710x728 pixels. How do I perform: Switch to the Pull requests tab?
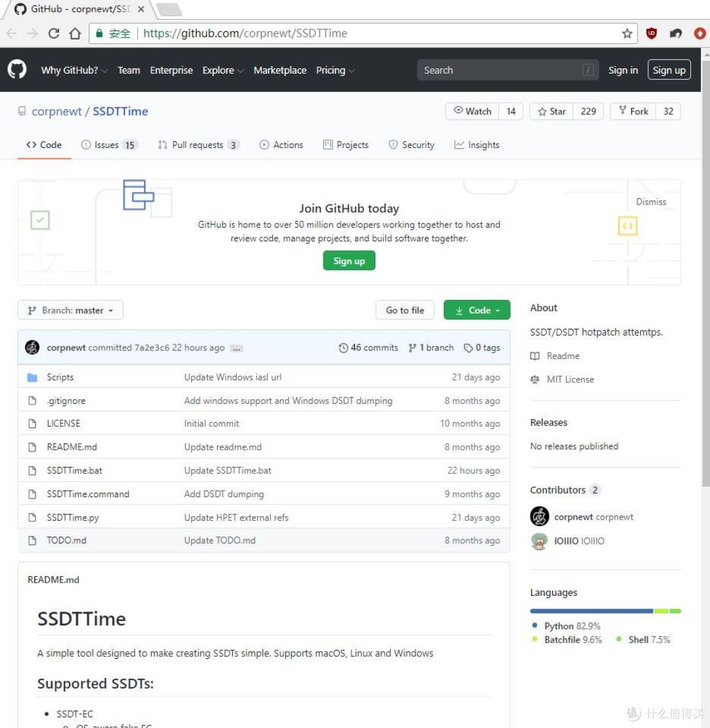(199, 145)
